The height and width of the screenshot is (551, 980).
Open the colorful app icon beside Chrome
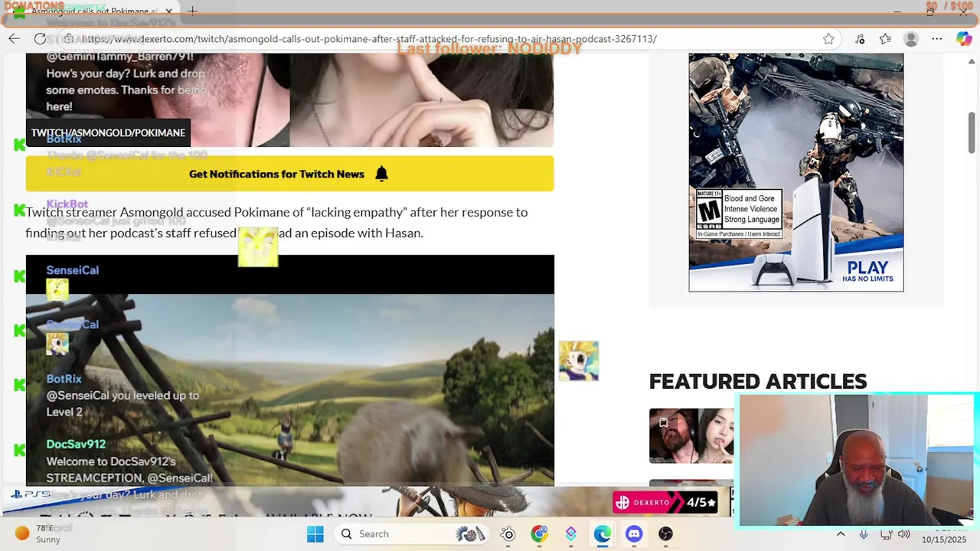[570, 534]
